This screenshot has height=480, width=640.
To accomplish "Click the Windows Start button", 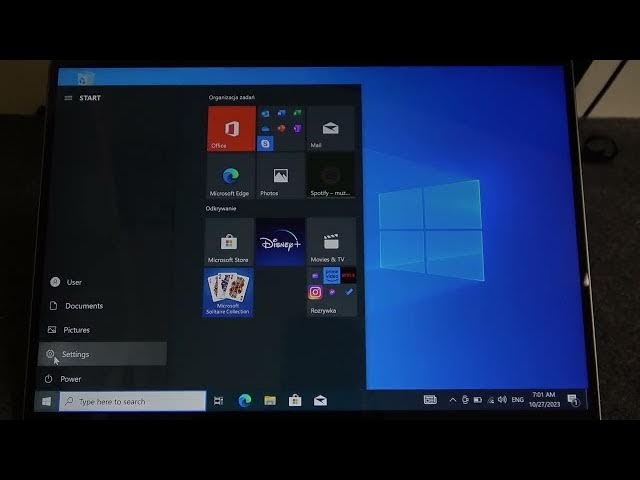I will tap(47, 401).
